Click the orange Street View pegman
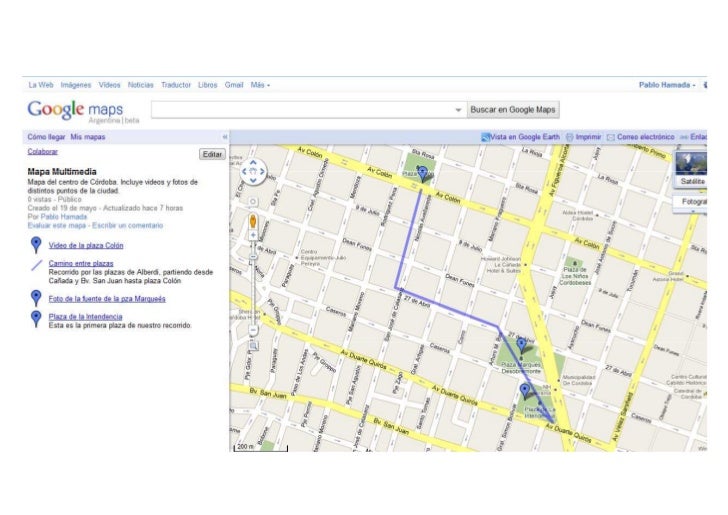 253,221
